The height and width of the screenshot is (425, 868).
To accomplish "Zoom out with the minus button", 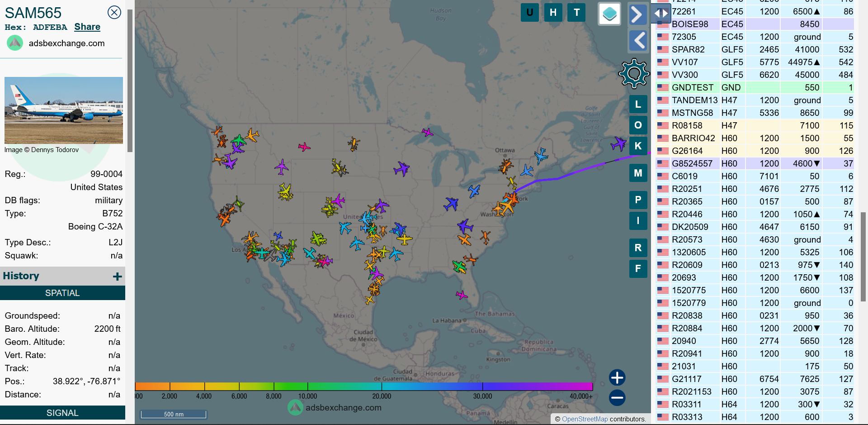I will click(x=617, y=398).
